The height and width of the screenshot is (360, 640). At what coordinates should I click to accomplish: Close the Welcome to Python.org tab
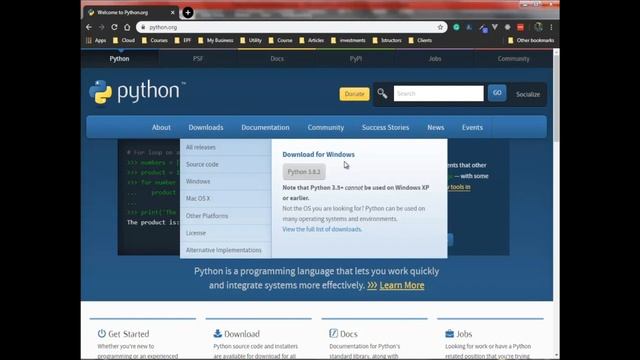(172, 13)
